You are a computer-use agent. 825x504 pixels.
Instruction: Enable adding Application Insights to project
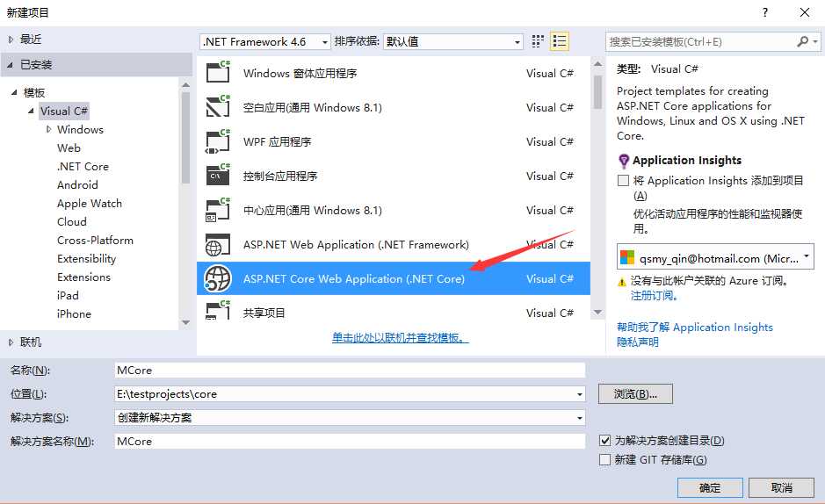(x=623, y=181)
